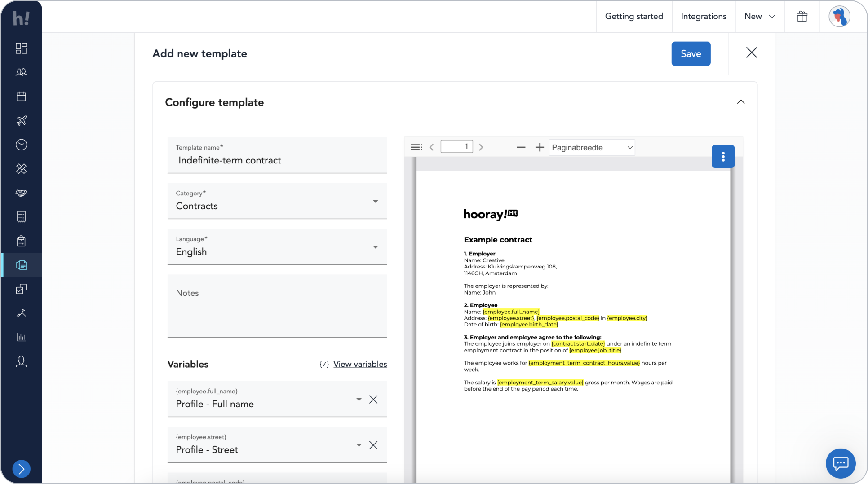Screen dimensions: 868x484
Task: Click the {employment_term_salary.value} placeholder in preview
Action: coord(540,383)
